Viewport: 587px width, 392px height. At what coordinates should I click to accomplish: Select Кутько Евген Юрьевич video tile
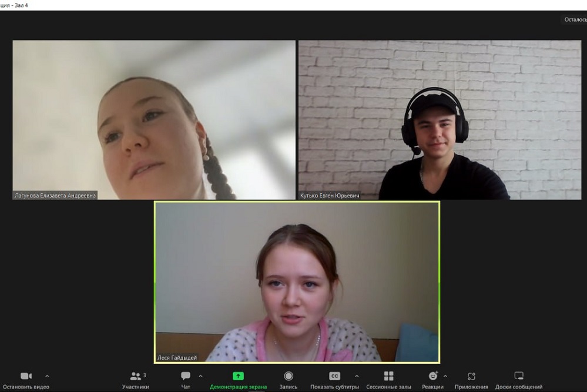click(440, 120)
